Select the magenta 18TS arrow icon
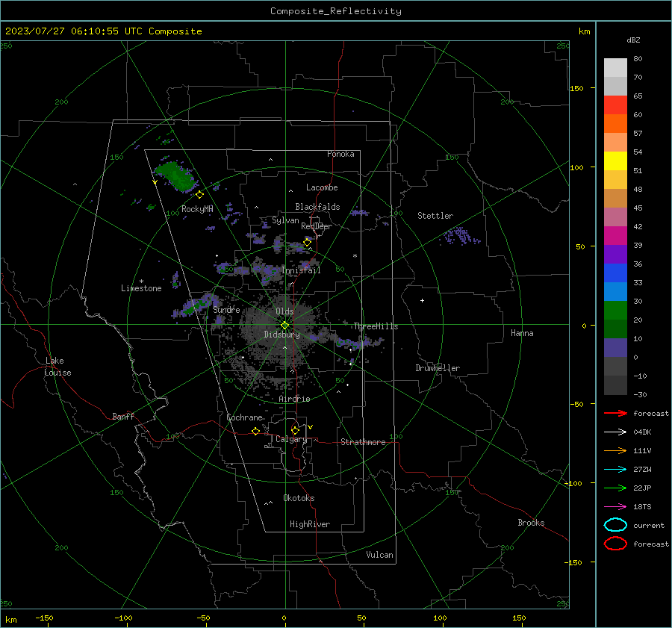This screenshot has width=672, height=628. tap(615, 507)
